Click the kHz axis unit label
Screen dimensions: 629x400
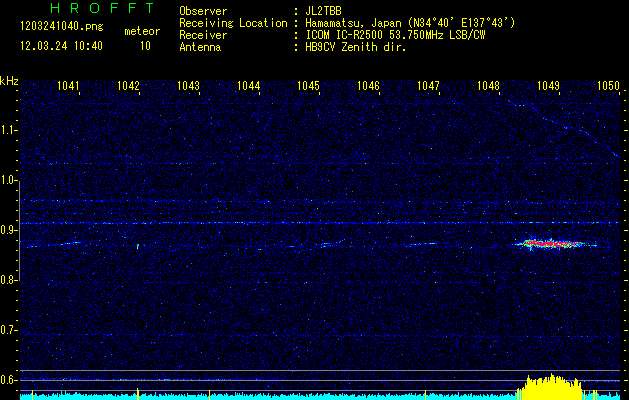[9, 80]
